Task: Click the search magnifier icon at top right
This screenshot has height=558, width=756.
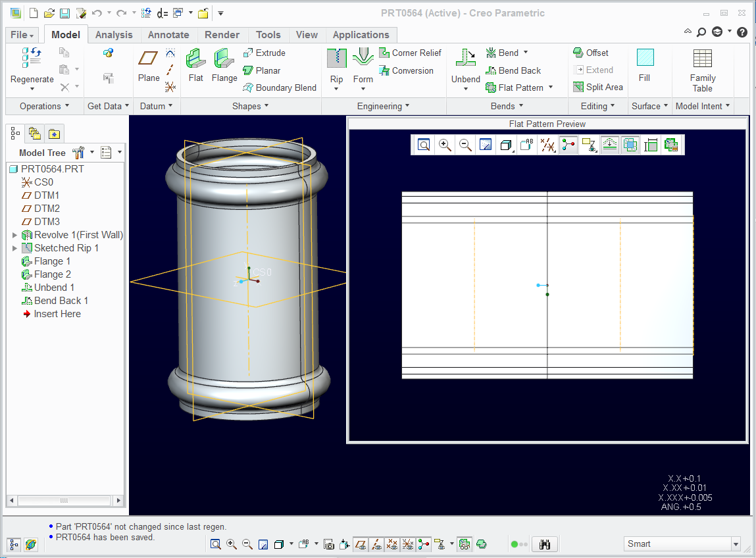Action: [x=701, y=32]
